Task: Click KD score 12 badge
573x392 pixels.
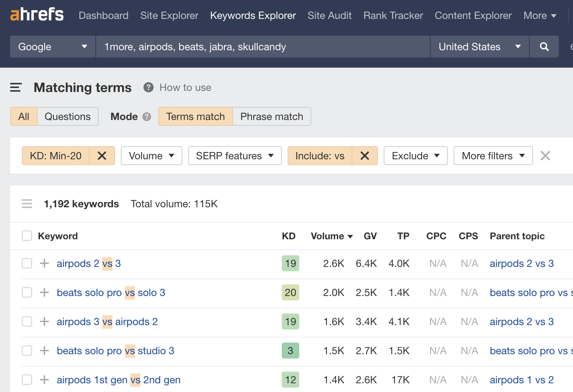Action: pos(291,380)
